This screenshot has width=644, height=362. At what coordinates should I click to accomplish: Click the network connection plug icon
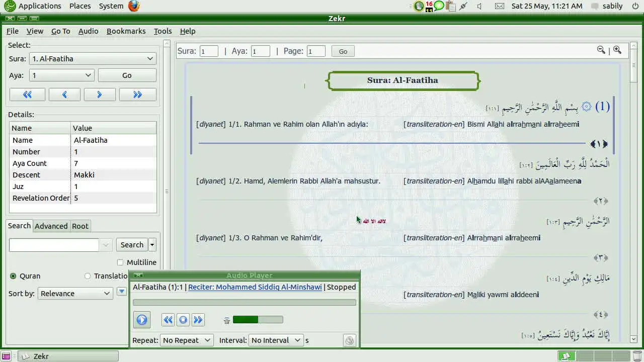pos(463,6)
